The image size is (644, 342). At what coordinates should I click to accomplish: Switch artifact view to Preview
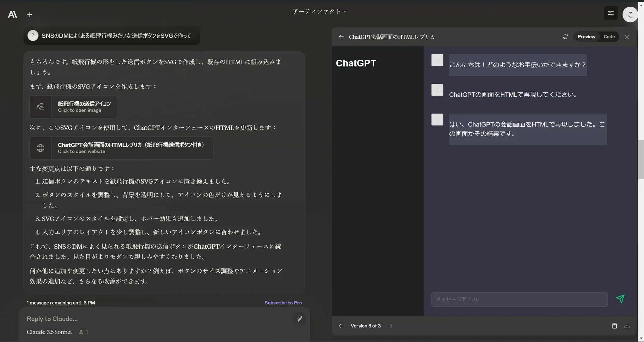pos(586,37)
